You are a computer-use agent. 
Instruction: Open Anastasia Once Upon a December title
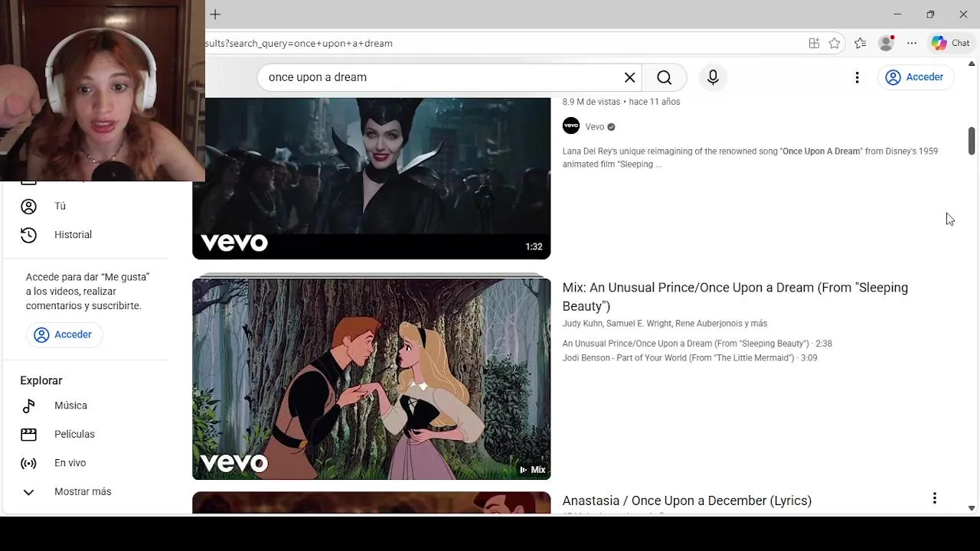coord(687,500)
